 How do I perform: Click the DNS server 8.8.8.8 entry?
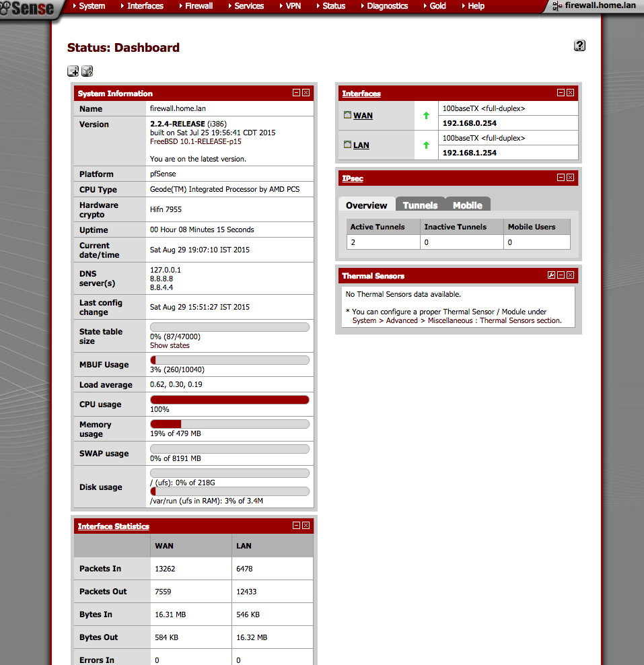pos(162,279)
